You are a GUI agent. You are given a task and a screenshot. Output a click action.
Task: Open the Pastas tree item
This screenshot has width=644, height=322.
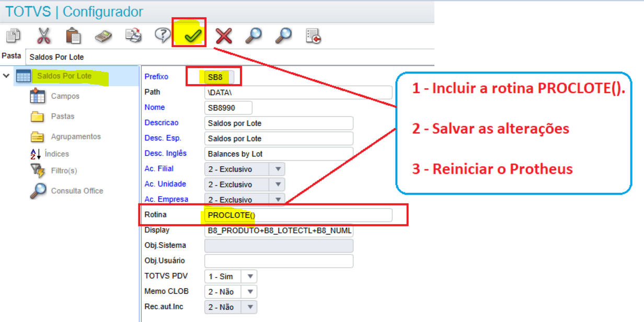(x=63, y=117)
